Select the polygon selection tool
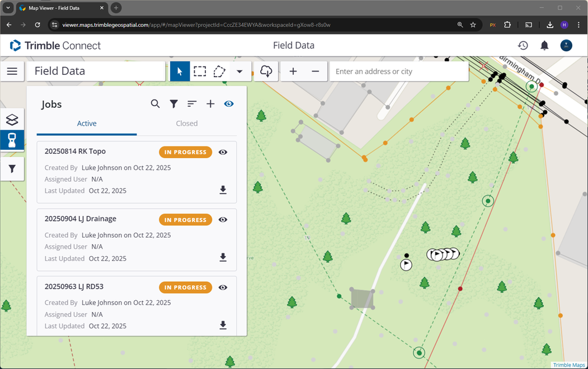 point(219,72)
